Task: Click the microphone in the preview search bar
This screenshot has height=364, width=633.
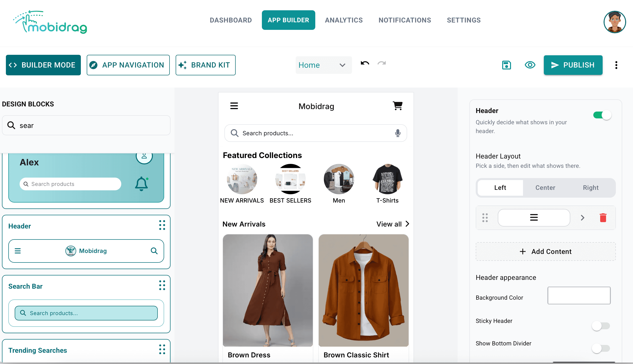Action: [398, 133]
